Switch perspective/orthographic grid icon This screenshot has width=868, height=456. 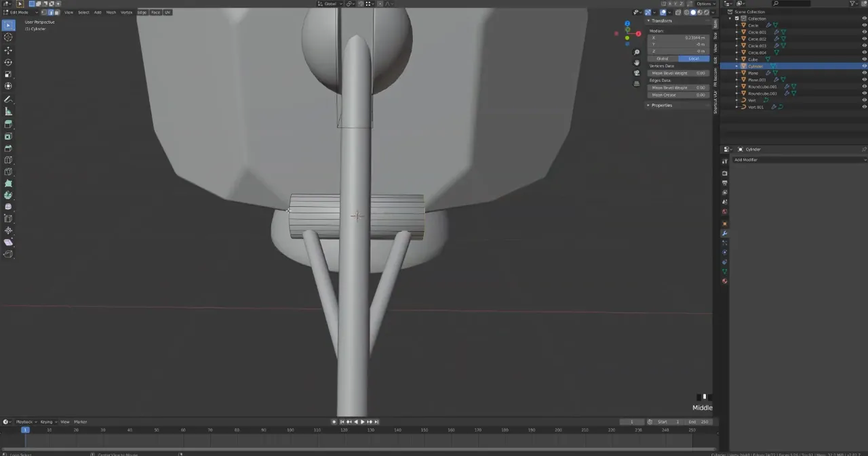coord(637,83)
